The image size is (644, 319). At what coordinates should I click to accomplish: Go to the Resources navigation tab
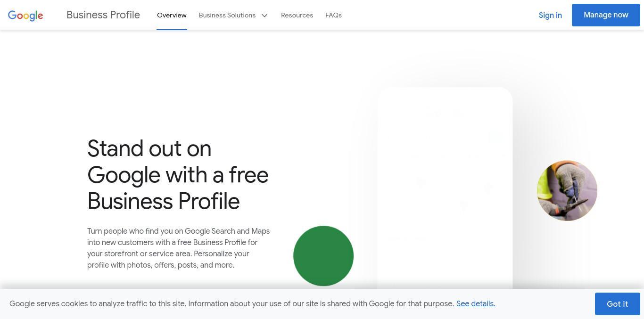pyautogui.click(x=297, y=15)
